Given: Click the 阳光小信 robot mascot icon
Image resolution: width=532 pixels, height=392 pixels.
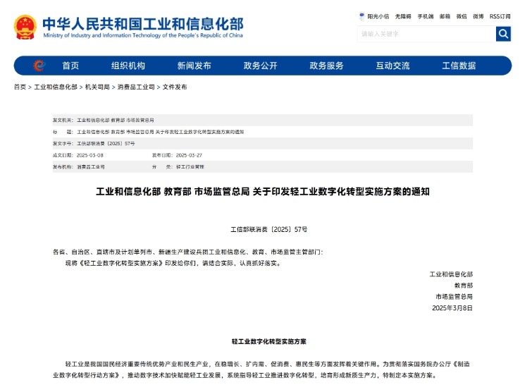Looking at the screenshot, I should coord(361,16).
